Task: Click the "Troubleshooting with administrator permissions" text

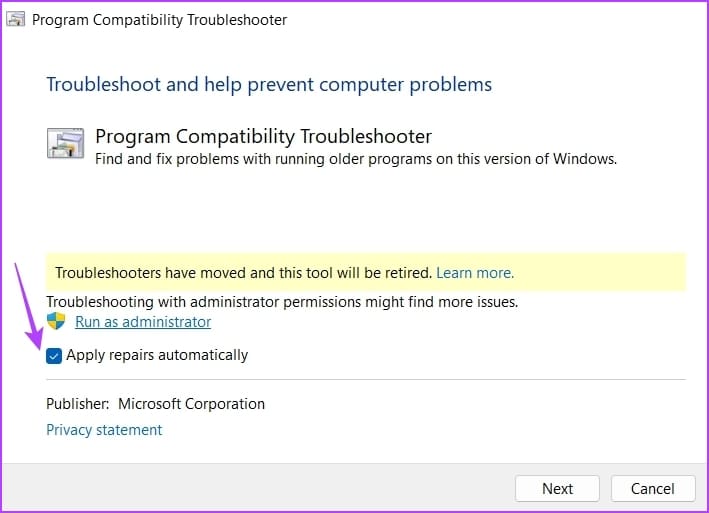Action: point(282,301)
